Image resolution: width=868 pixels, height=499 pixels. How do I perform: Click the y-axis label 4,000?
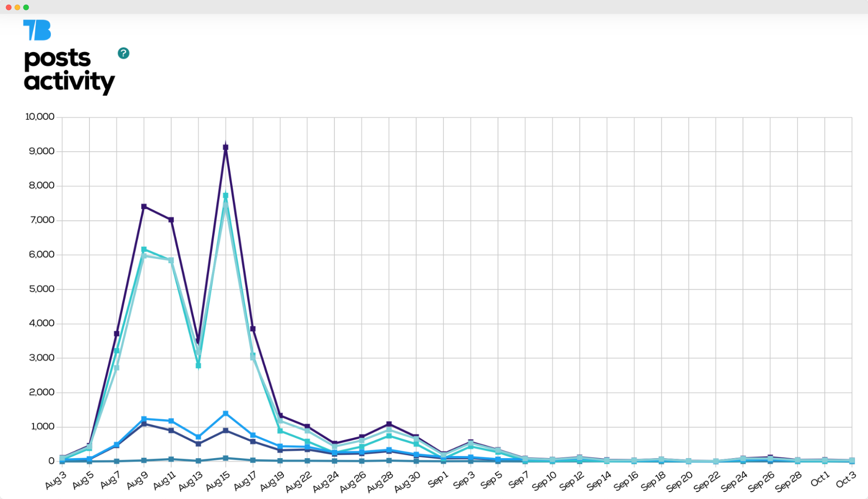tap(42, 323)
